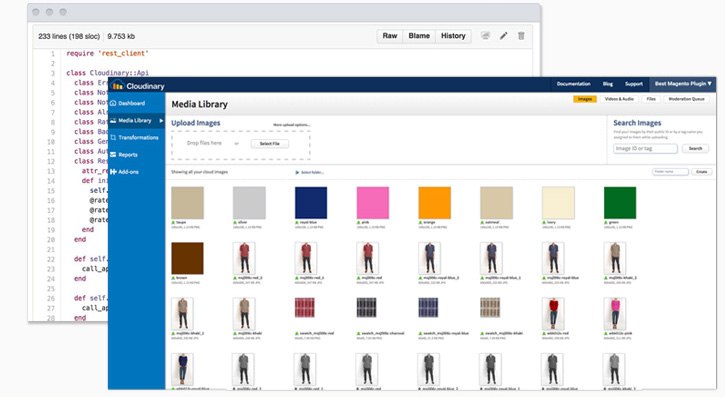Click the Cloudinary logo in the header
725x397 pixels.
pos(138,86)
